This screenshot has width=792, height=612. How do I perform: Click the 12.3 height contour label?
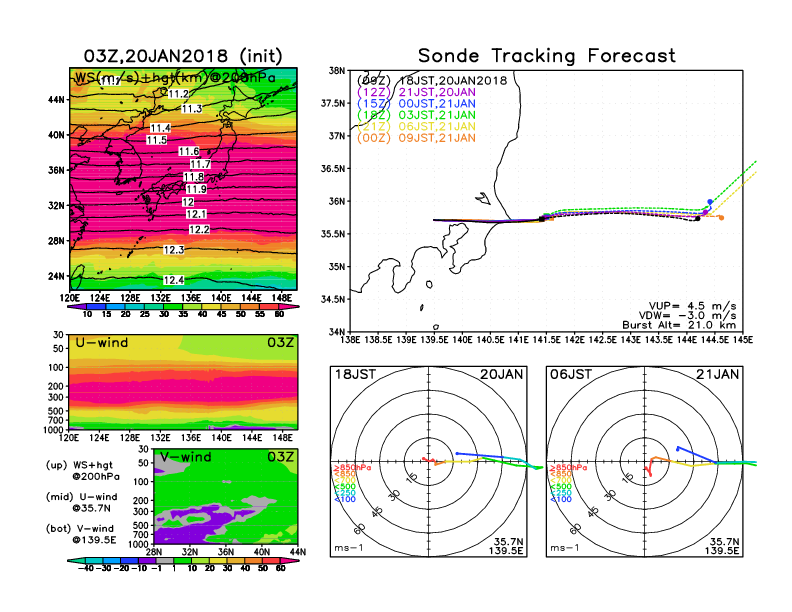[x=174, y=250]
